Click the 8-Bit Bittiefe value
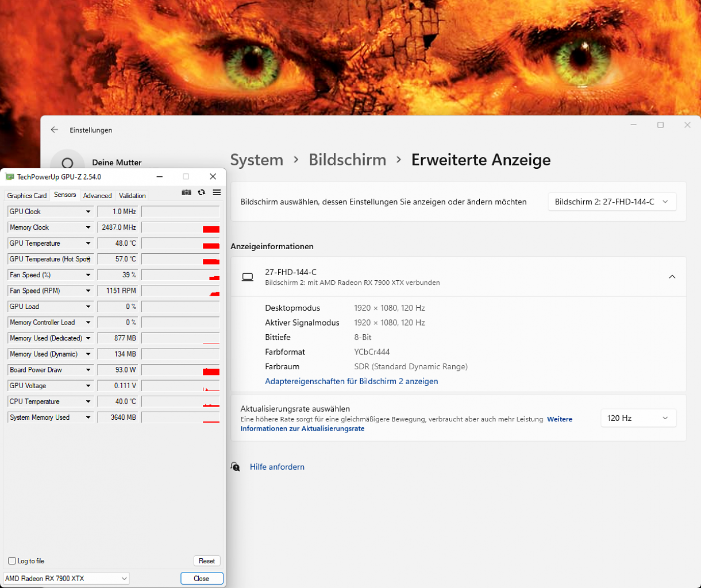 coord(363,337)
